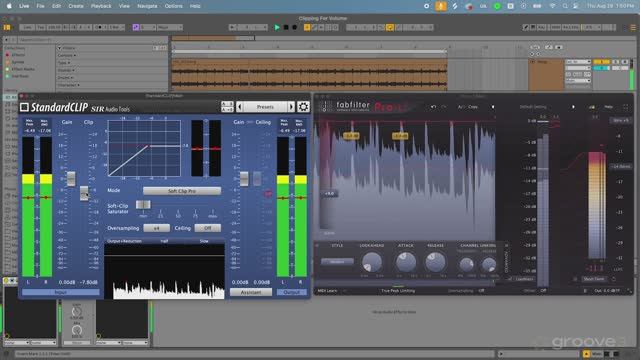The image size is (640, 360).
Task: Change oversampling x4 setting
Action: click(x=156, y=228)
